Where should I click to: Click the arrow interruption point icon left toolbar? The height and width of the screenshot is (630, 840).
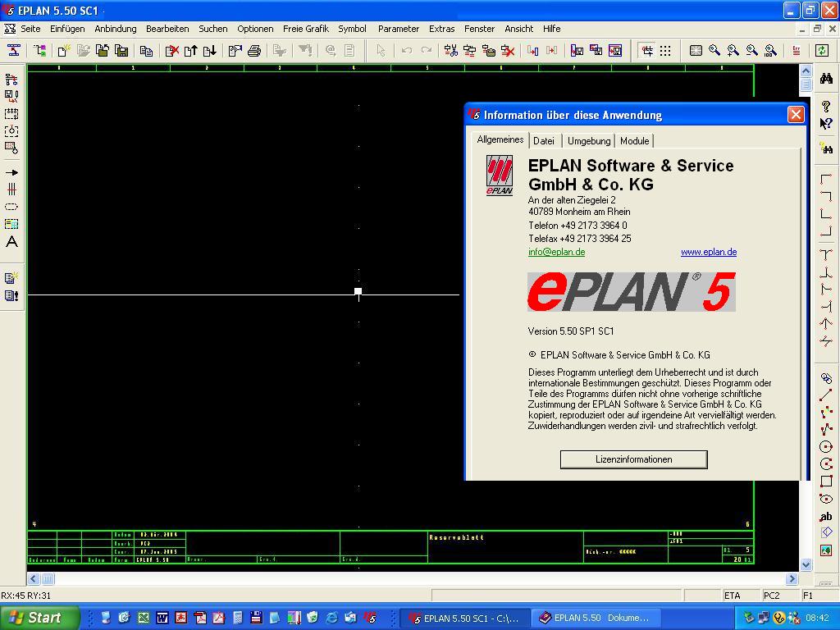click(x=11, y=172)
